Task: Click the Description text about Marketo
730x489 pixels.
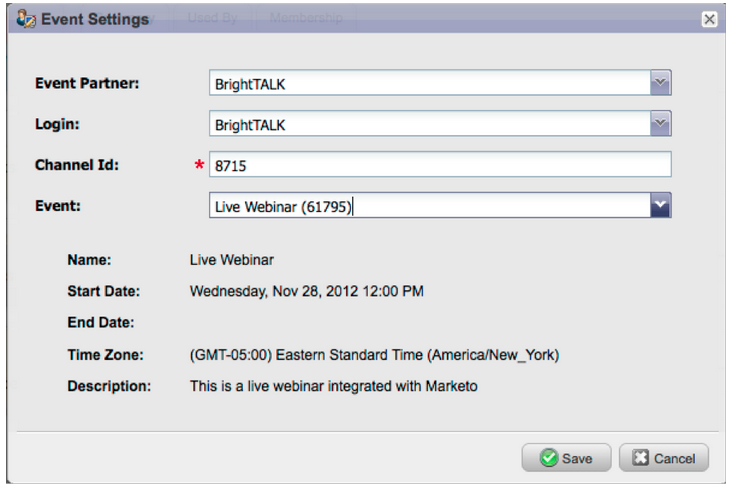Action: click(x=334, y=386)
